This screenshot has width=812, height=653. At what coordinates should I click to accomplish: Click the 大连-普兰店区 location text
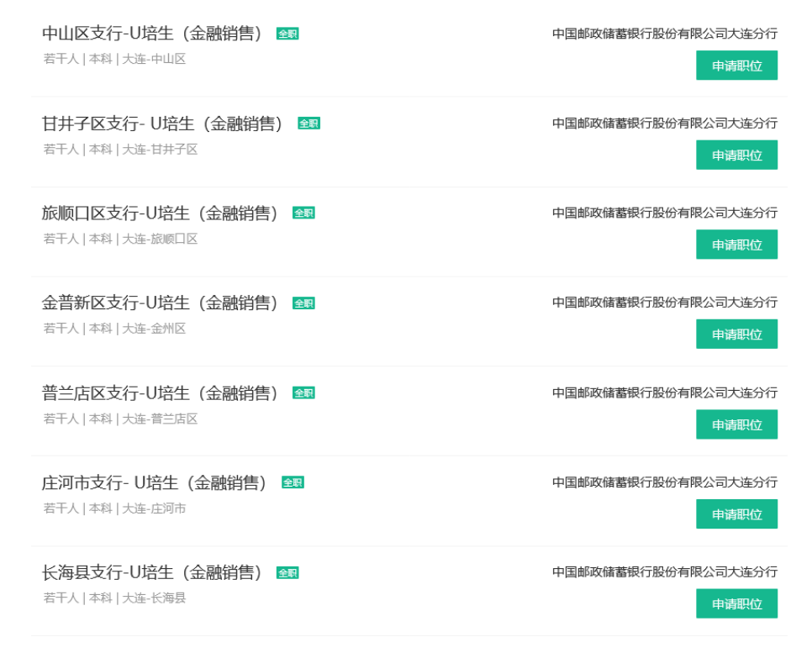point(160,419)
